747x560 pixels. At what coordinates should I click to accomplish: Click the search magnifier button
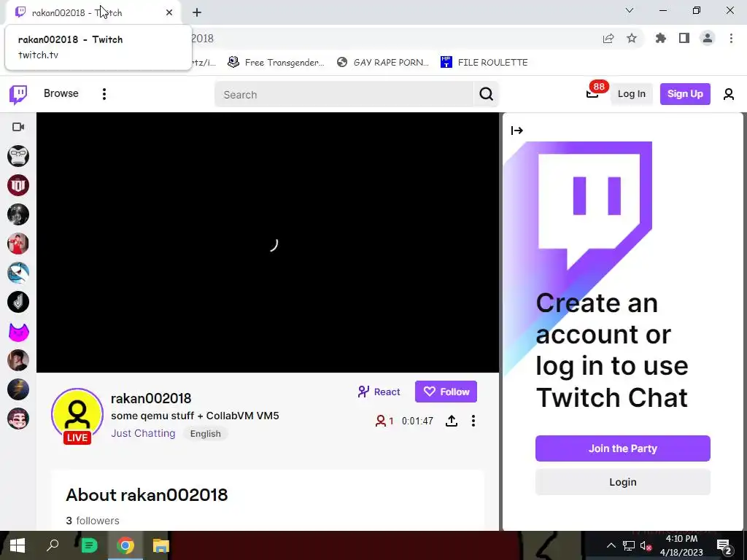(x=486, y=94)
